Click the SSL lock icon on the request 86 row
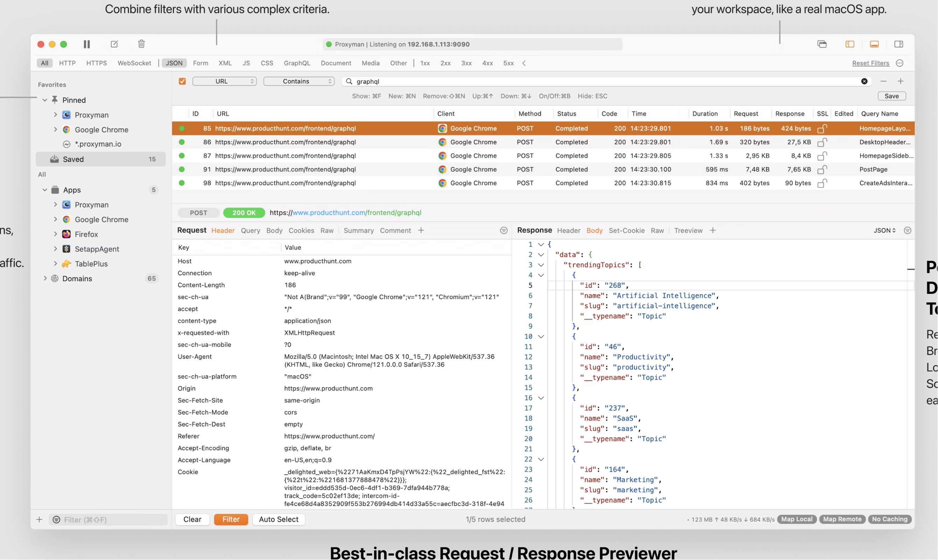The width and height of the screenshot is (938, 560). (822, 142)
